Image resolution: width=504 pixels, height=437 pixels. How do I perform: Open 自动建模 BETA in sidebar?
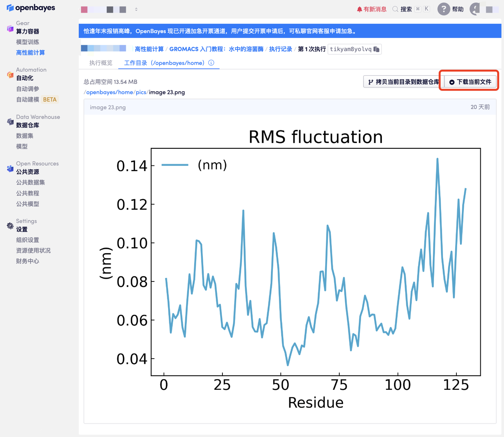36,100
